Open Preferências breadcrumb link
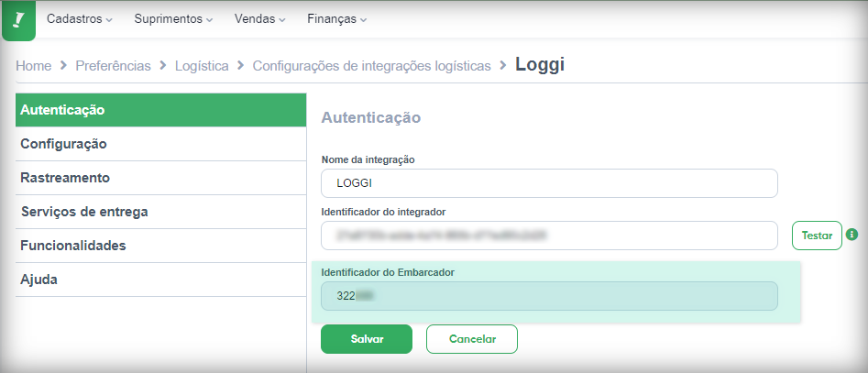Image resolution: width=868 pixels, height=373 pixels. [x=113, y=66]
